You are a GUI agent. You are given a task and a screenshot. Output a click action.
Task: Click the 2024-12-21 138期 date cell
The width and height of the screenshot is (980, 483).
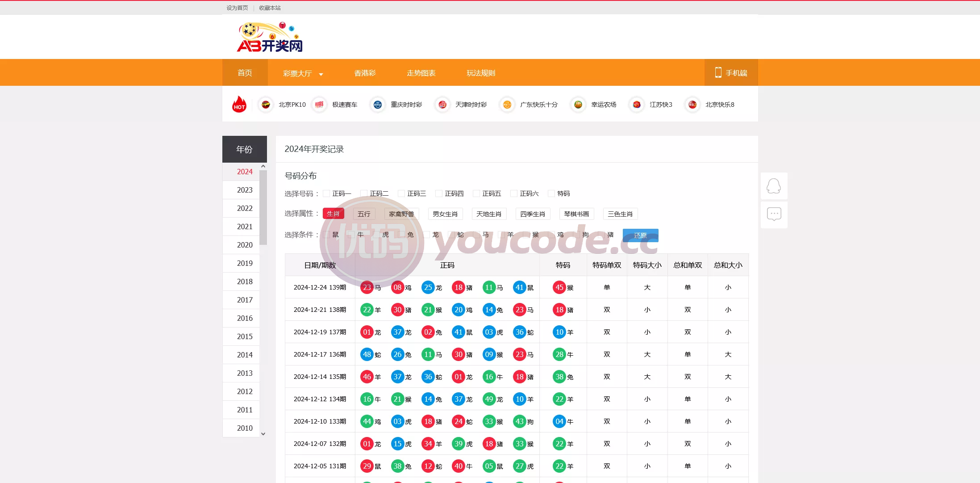(320, 310)
